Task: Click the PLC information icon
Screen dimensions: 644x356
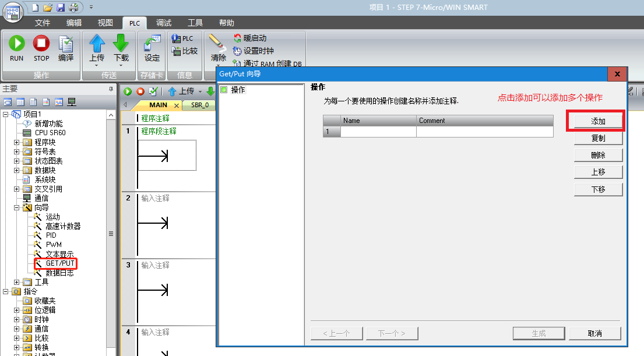Action: [x=176, y=38]
